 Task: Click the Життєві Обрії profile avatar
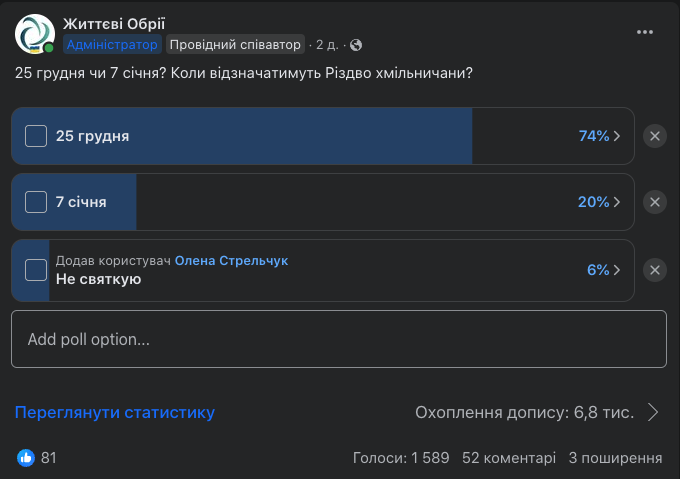point(34,34)
